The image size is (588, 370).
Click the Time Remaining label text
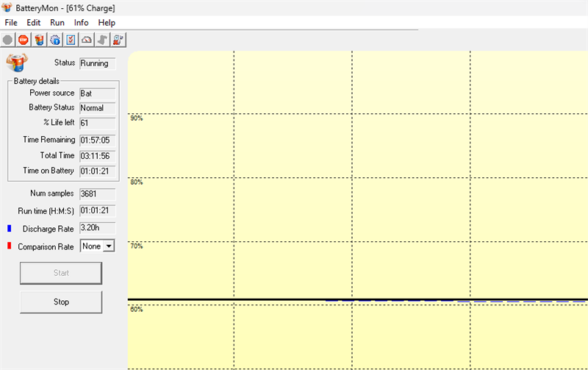tap(49, 140)
